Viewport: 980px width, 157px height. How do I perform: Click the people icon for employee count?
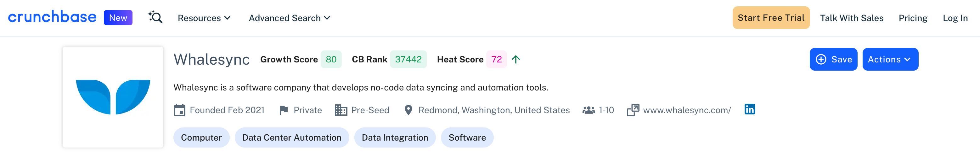click(x=589, y=110)
